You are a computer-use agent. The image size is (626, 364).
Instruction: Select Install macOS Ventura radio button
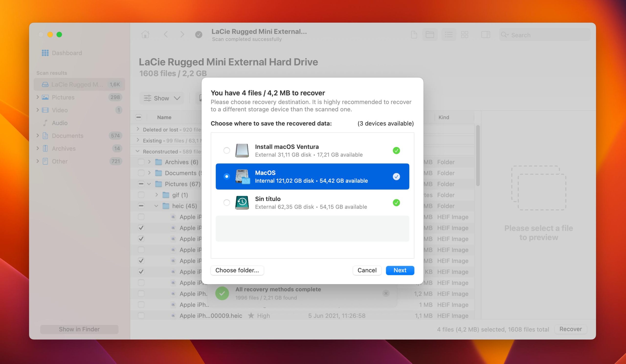click(x=226, y=150)
